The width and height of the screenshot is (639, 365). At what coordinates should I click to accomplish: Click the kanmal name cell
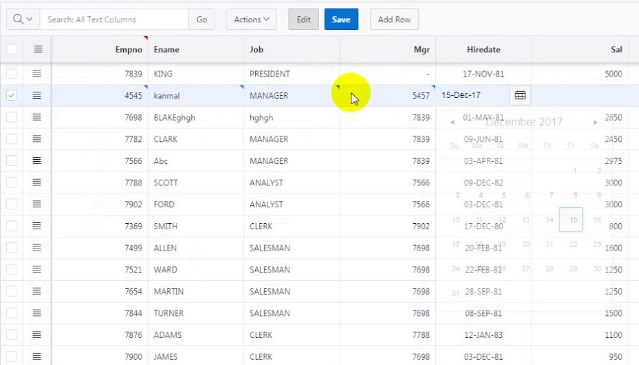pos(196,95)
